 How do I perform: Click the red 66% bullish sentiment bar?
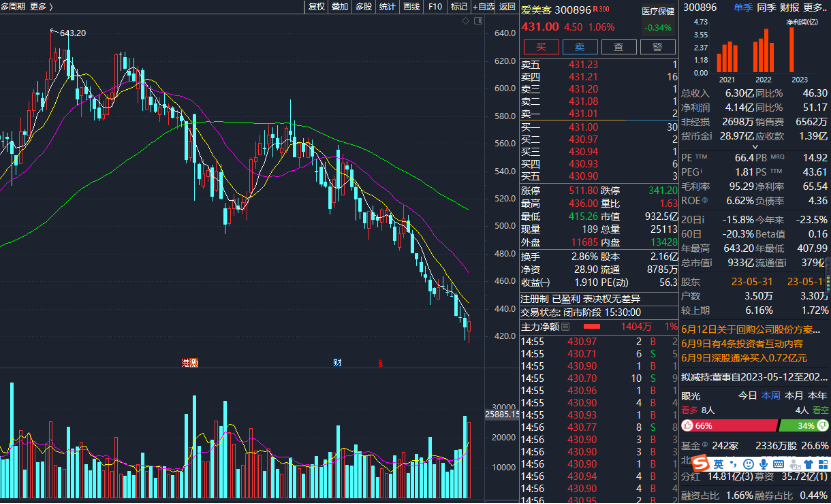[x=732, y=425]
